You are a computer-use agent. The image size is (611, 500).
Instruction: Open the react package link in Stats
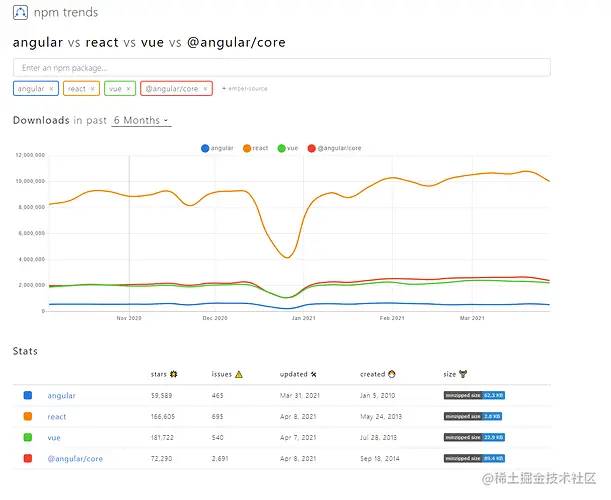57,417
